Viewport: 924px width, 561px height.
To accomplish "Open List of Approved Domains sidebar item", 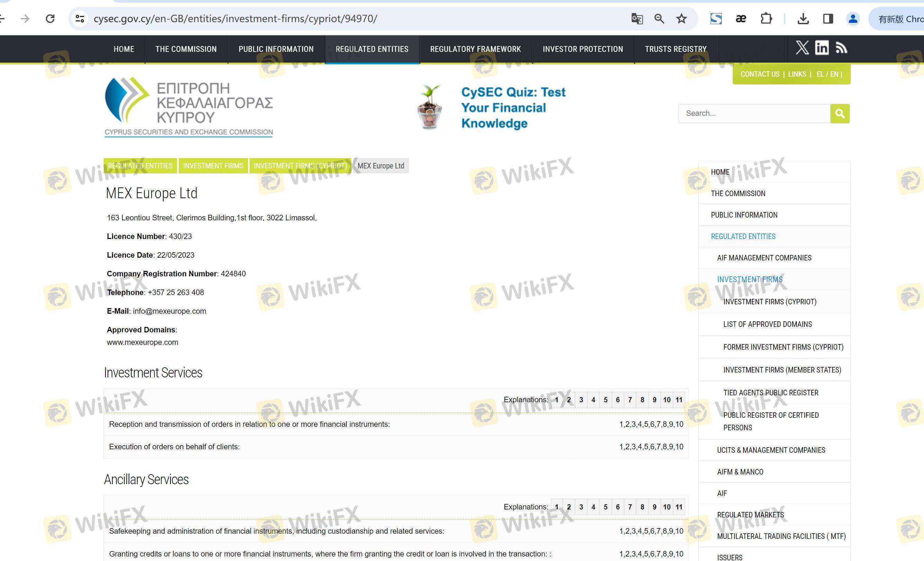I will 767,324.
